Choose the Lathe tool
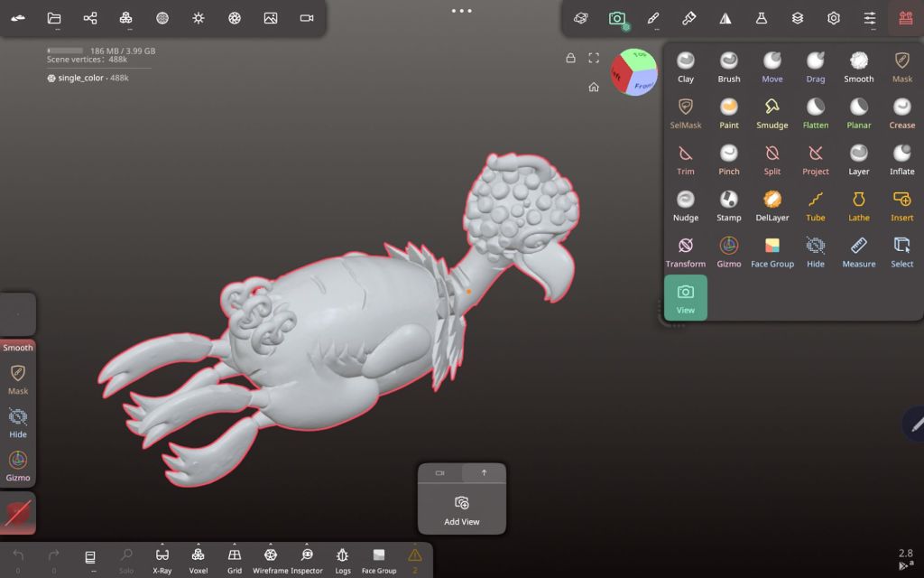 coord(859,206)
